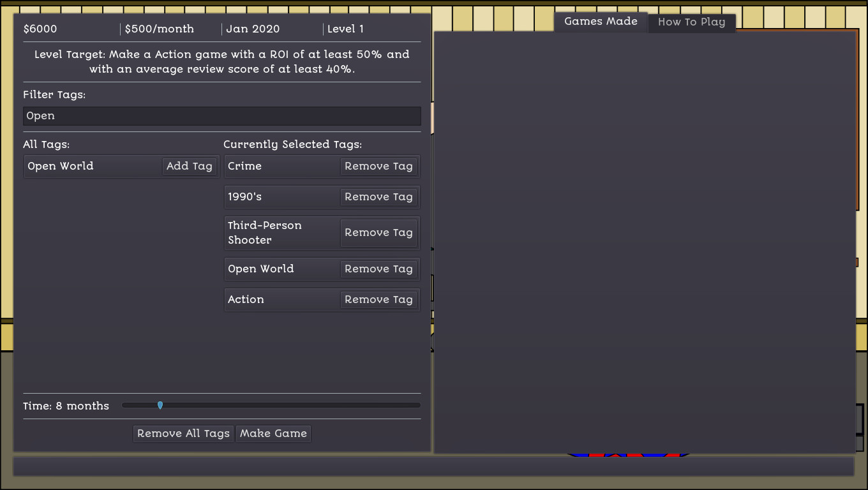Remove Open World from selected tags
Screen dimensions: 868x490
click(x=378, y=269)
